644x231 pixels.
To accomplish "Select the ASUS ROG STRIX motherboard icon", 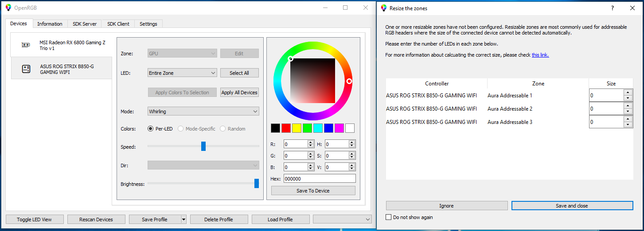I will click(x=26, y=69).
